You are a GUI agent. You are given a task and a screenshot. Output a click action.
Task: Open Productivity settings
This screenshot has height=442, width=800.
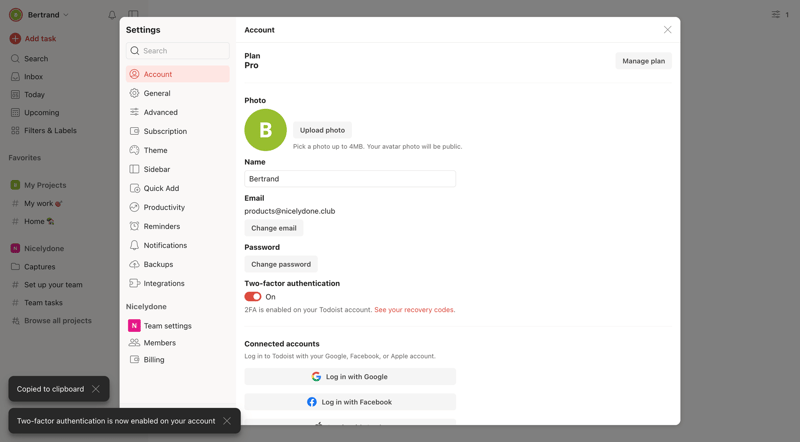point(178,207)
